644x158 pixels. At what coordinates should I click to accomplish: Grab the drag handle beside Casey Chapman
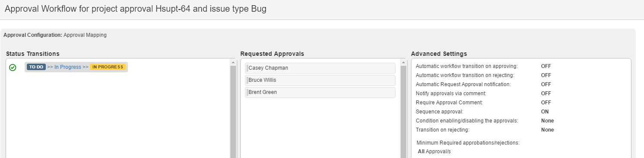click(x=247, y=68)
